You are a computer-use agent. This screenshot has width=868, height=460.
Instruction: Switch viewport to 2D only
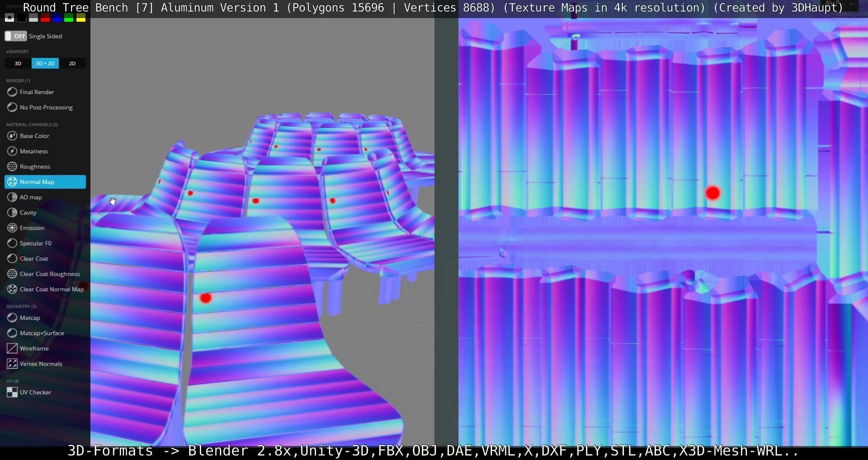[72, 63]
